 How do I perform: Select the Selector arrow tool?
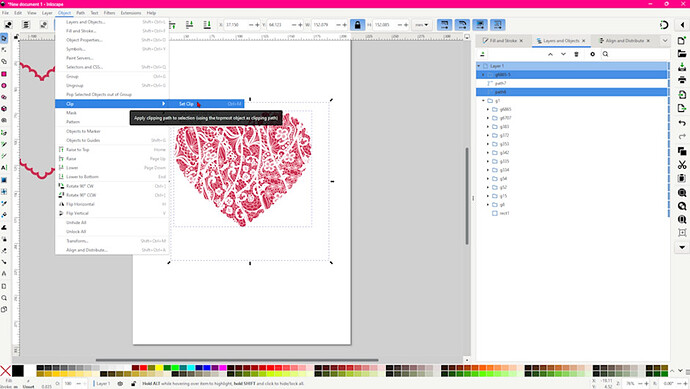click(x=4, y=38)
